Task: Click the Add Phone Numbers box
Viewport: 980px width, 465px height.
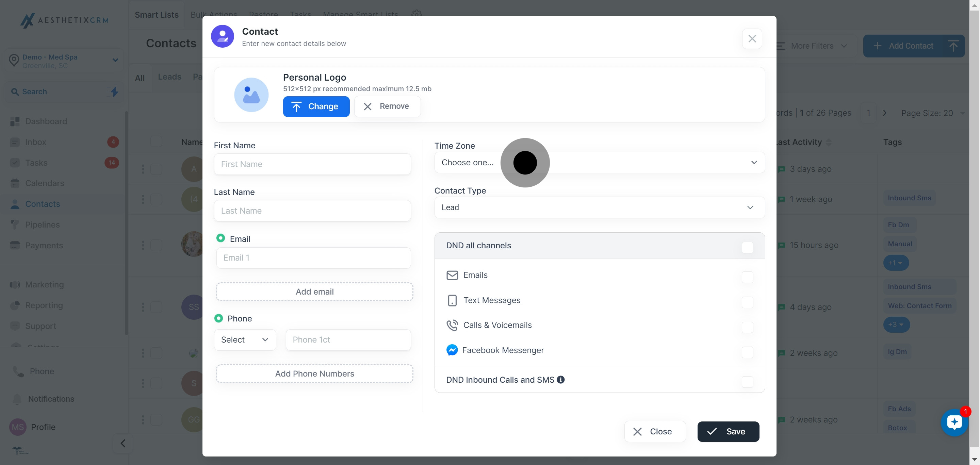Action: [x=314, y=374]
